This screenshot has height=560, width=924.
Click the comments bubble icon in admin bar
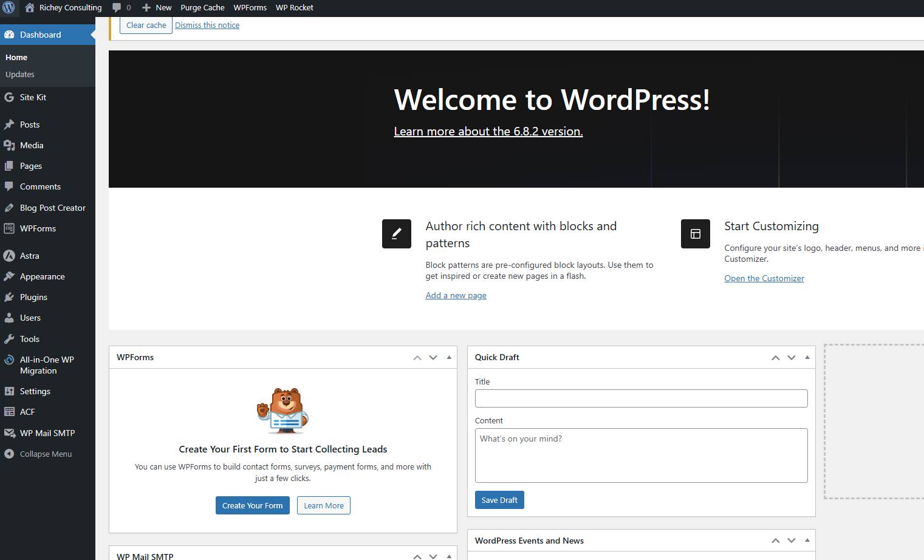click(116, 8)
